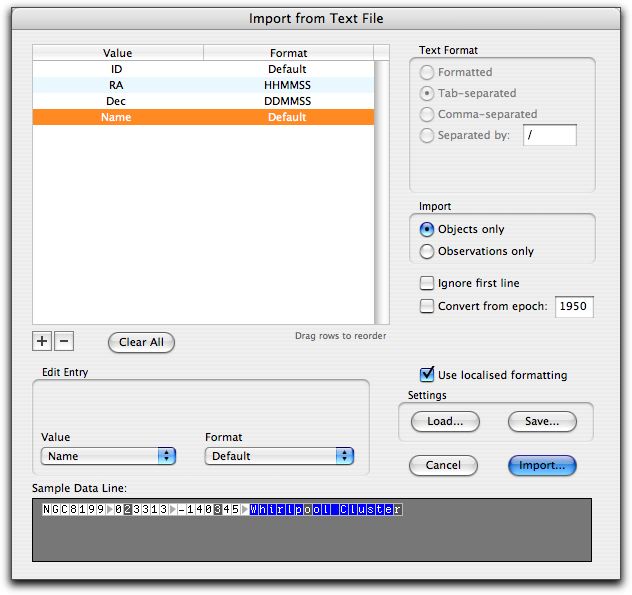
Task: Open the Format dropdown showing Default
Action: 279,456
